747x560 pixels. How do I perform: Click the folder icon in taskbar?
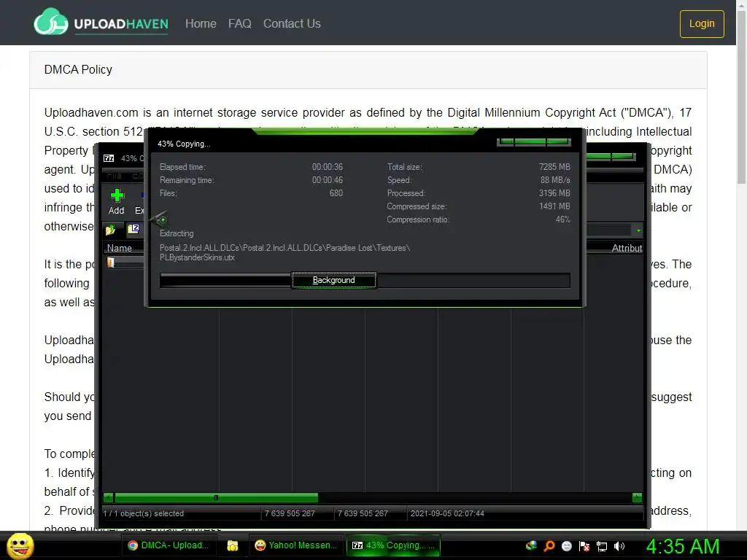[233, 545]
